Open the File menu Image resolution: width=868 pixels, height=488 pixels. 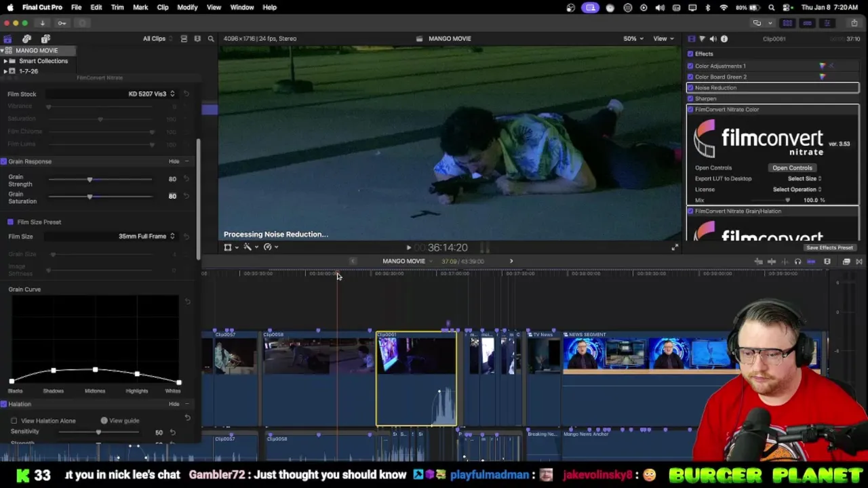pyautogui.click(x=76, y=7)
